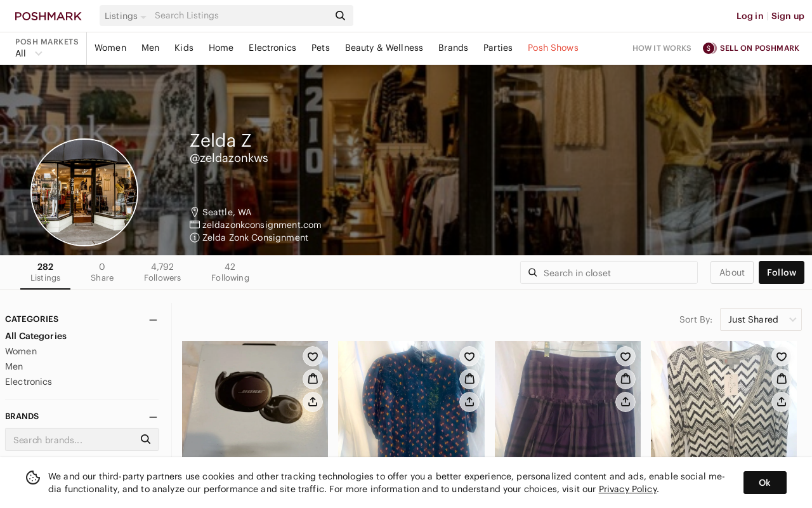Screen dimensions: 812x508
Task: Add Bose earbuds listing to bundle
Action: pyautogui.click(x=313, y=379)
